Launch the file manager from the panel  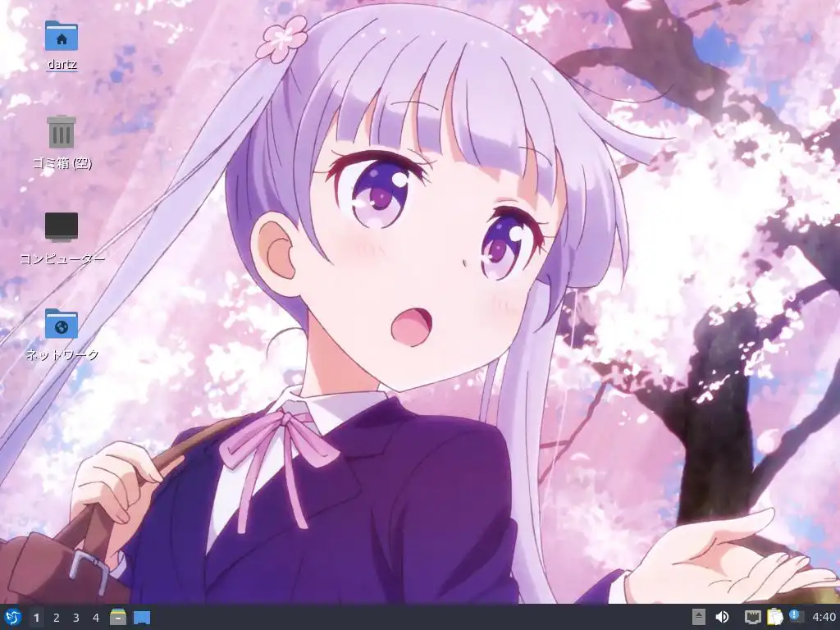tap(118, 617)
